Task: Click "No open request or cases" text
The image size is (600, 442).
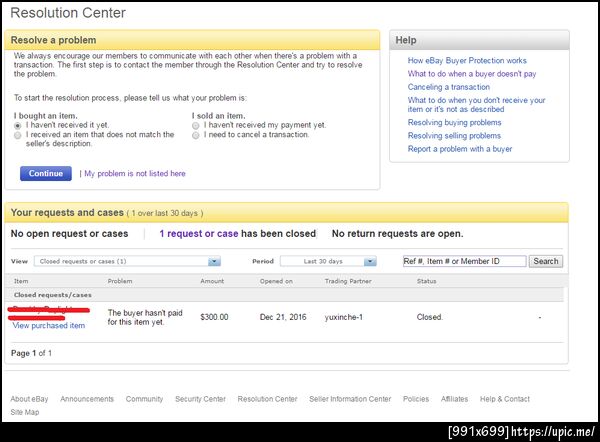Action: click(x=69, y=234)
